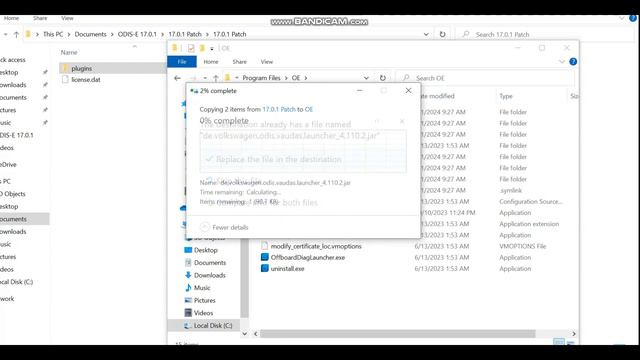
Task: Collapse with the Fewer details button
Action: click(224, 227)
